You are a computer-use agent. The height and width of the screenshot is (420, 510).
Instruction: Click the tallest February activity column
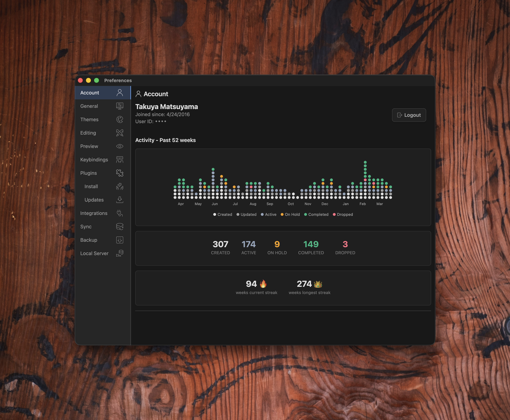[x=365, y=180]
